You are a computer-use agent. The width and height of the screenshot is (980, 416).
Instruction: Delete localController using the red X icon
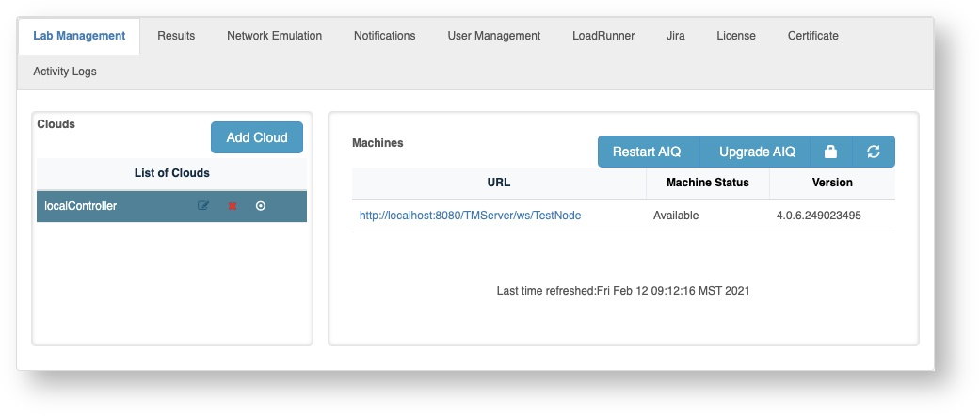233,206
